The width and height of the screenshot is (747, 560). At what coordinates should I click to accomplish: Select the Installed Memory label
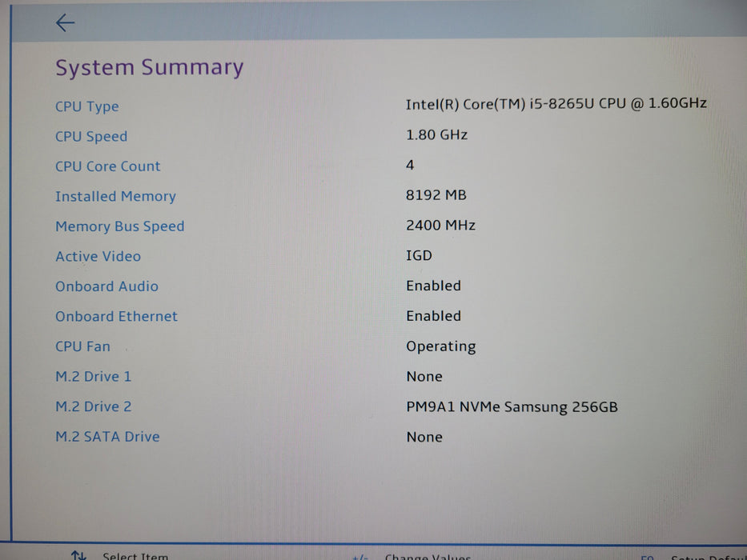[x=115, y=196]
